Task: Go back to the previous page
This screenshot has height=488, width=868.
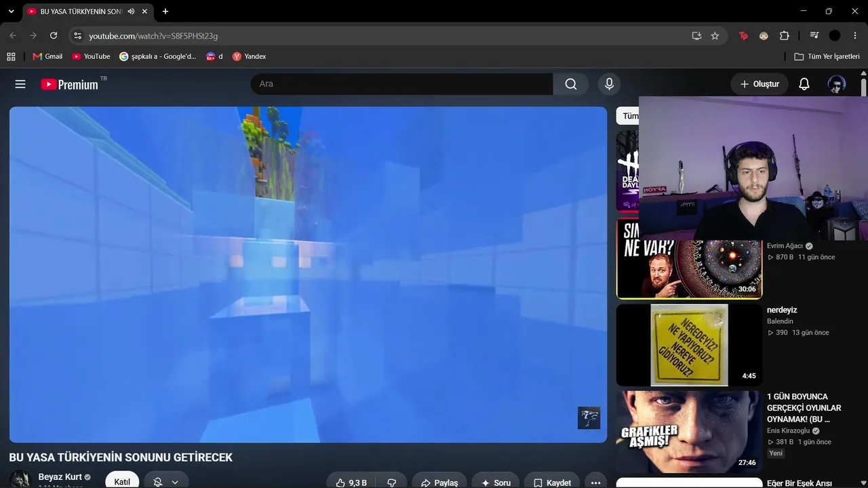Action: pos(13,36)
